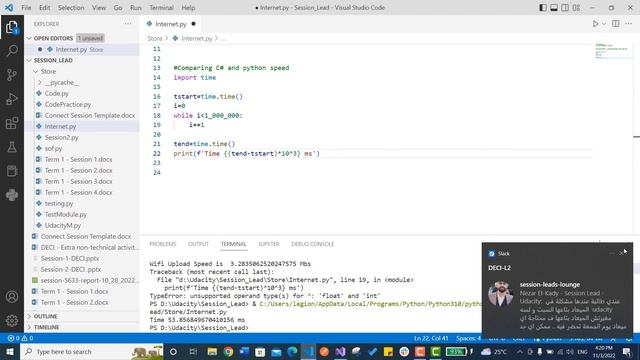Open Code.py in Explorer
640x360 pixels.
coord(57,93)
